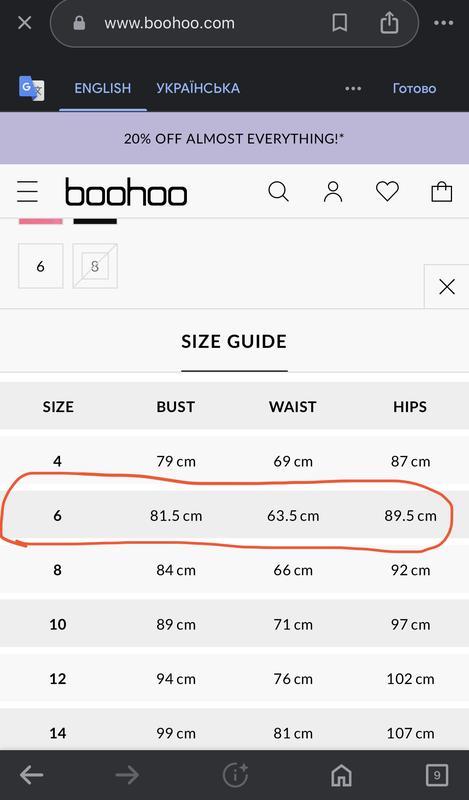Viewport: 469px width, 800px height.
Task: Choose the pink color swatch
Action: coord(40,221)
